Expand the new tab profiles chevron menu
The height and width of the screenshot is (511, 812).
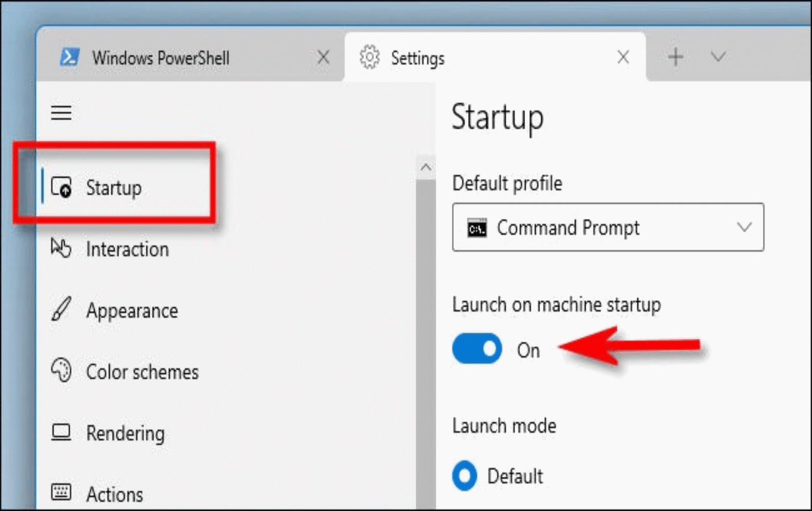718,57
